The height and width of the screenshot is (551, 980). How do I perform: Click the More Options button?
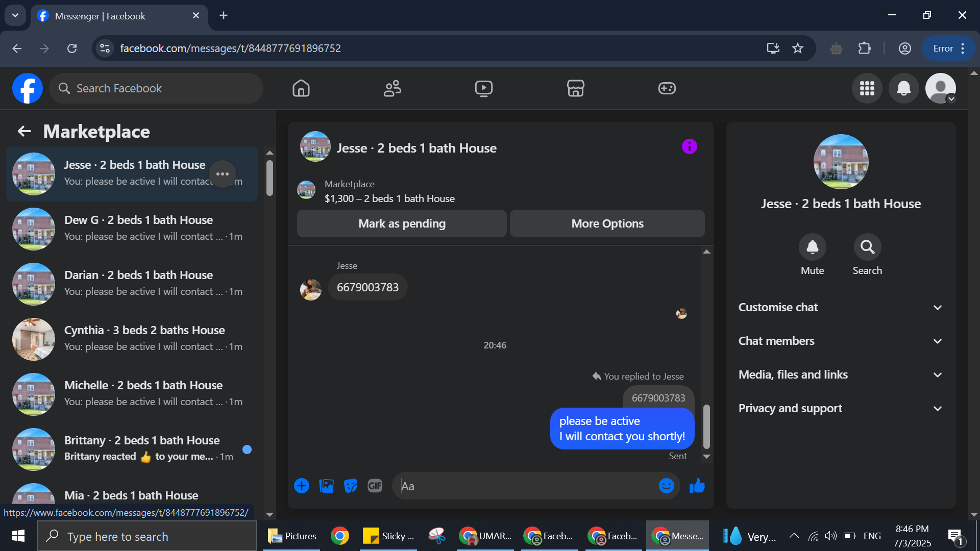pos(607,223)
